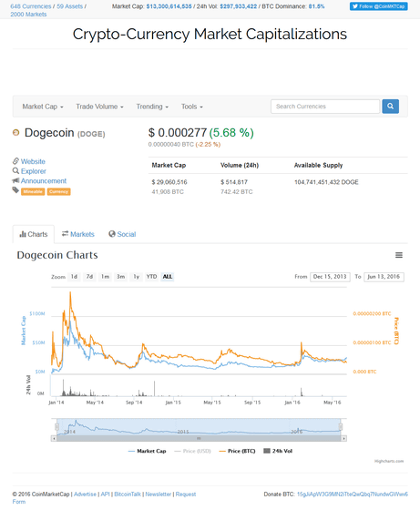Open the Dogecoin Website link
Screen dimensions: 420x510
33,161
